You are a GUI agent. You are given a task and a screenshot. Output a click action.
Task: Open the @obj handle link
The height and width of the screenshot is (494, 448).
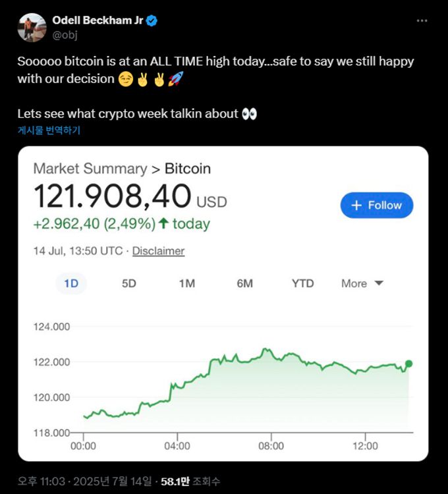click(65, 34)
